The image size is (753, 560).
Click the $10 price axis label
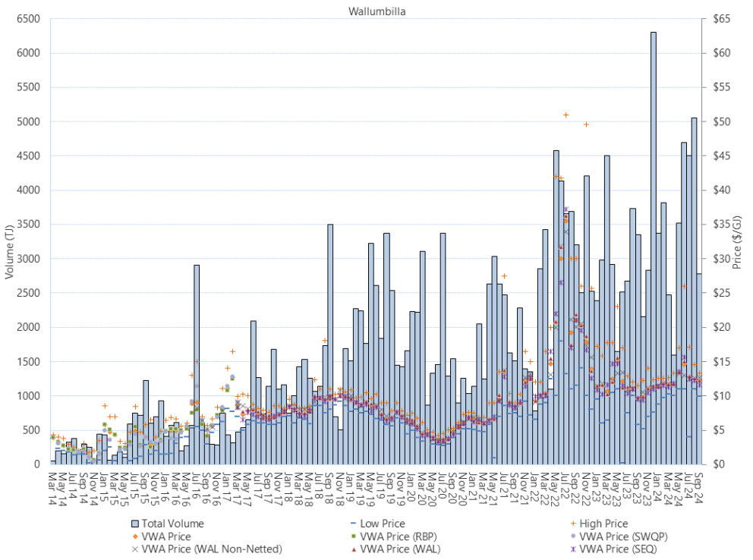coord(722,396)
